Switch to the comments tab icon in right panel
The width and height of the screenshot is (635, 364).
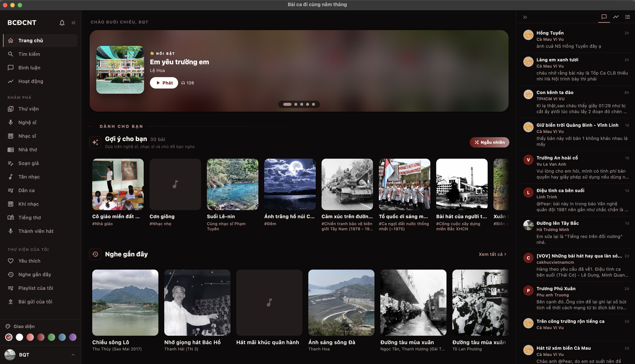click(x=604, y=17)
